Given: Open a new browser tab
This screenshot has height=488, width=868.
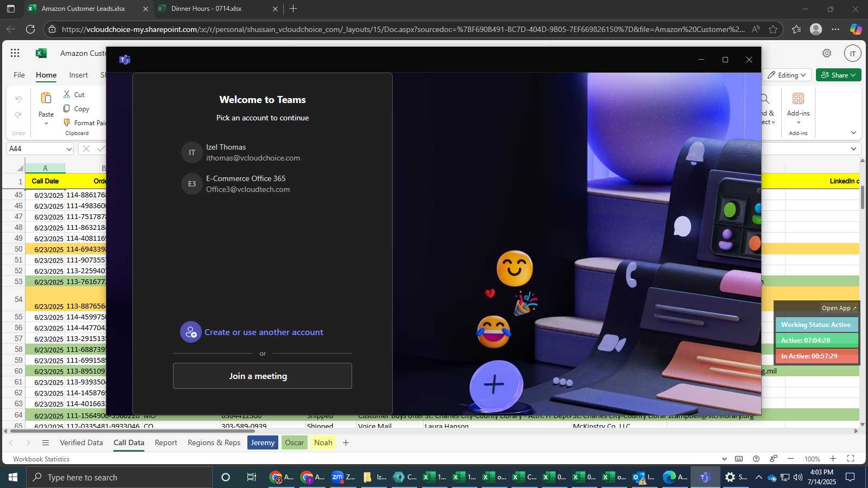Looking at the screenshot, I should (x=293, y=9).
